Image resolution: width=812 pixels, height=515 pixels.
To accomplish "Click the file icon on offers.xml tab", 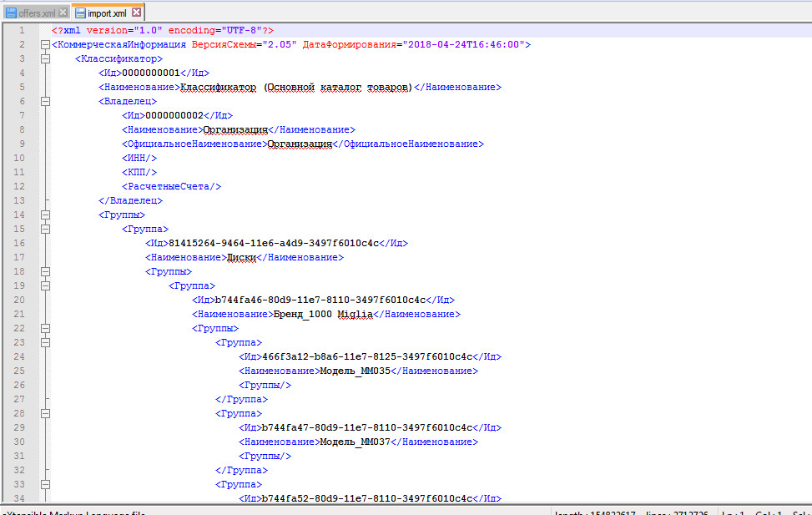I will (12, 13).
